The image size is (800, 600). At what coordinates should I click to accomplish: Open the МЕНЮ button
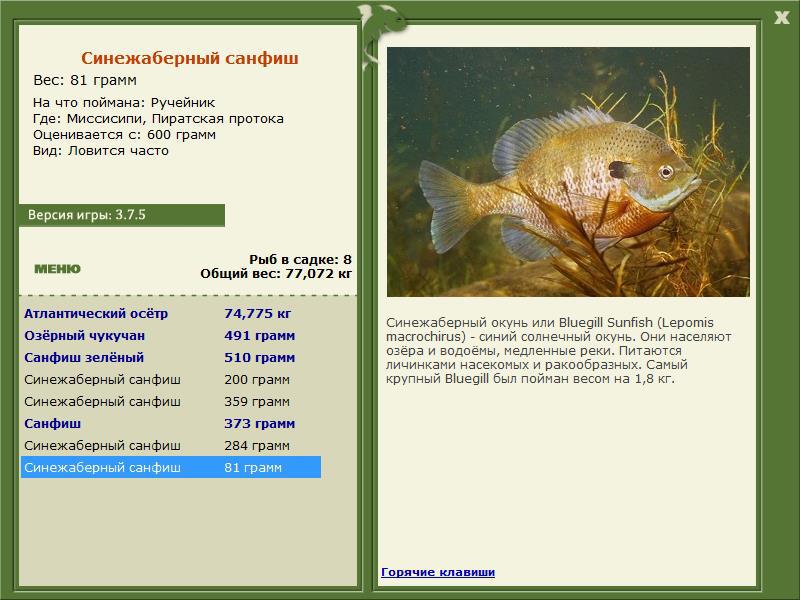pyautogui.click(x=57, y=269)
